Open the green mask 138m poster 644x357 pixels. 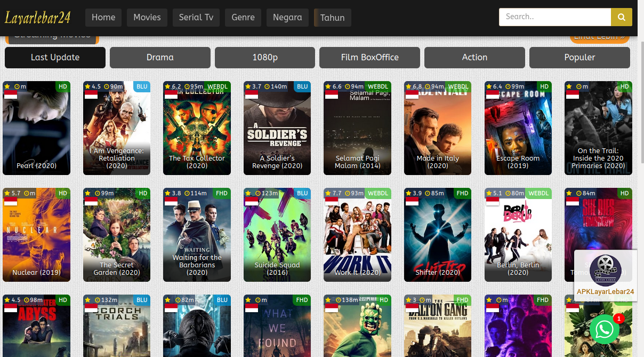pos(357,326)
